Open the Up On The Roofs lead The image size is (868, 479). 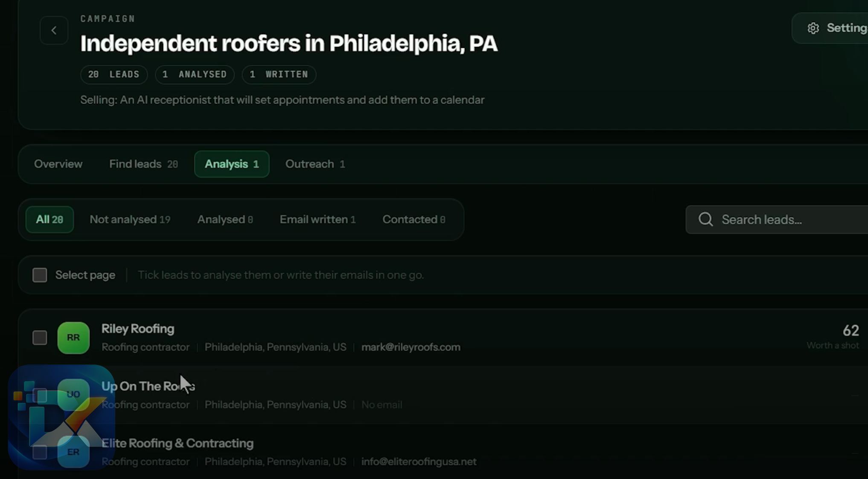148,386
